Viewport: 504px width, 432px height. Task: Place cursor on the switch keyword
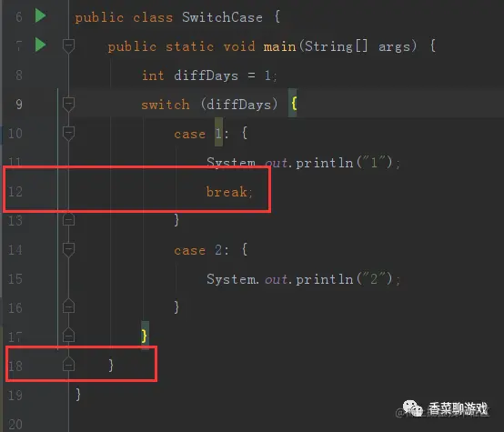tap(166, 105)
